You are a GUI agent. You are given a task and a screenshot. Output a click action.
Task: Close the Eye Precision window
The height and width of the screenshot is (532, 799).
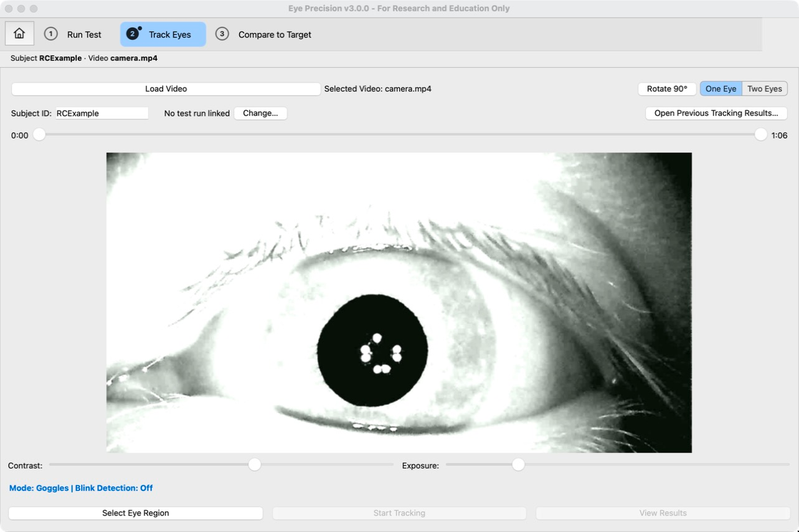[x=9, y=9]
